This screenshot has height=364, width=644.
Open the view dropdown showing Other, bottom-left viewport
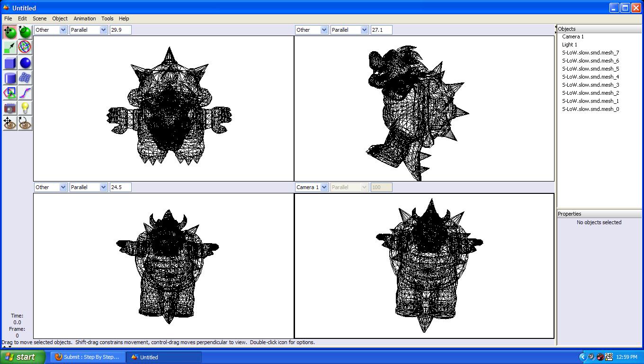[x=51, y=187]
